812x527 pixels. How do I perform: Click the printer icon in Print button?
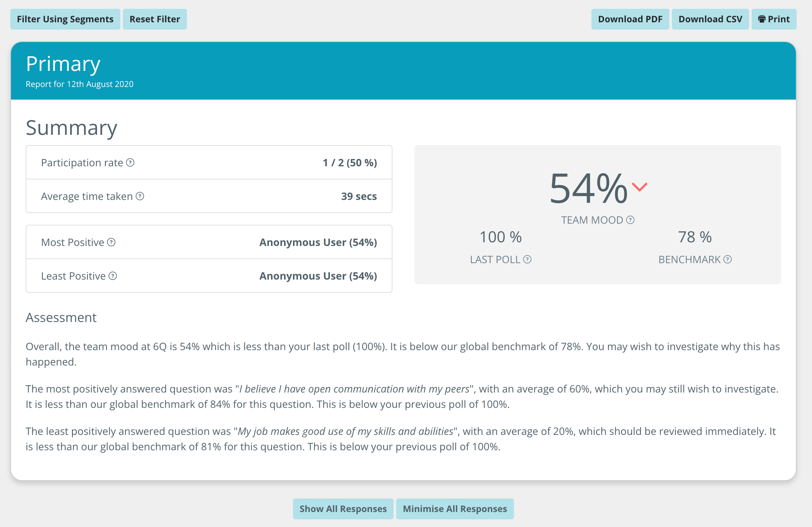(762, 19)
